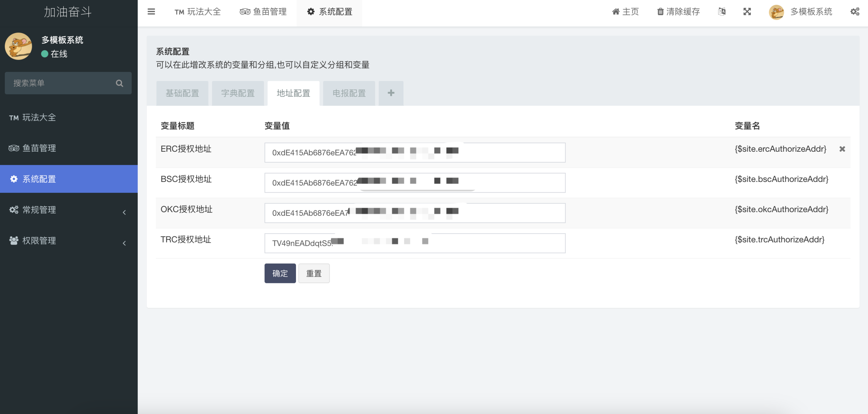The image size is (868, 414).
Task: Select 玩法大全 tab in top navigation
Action: point(198,12)
